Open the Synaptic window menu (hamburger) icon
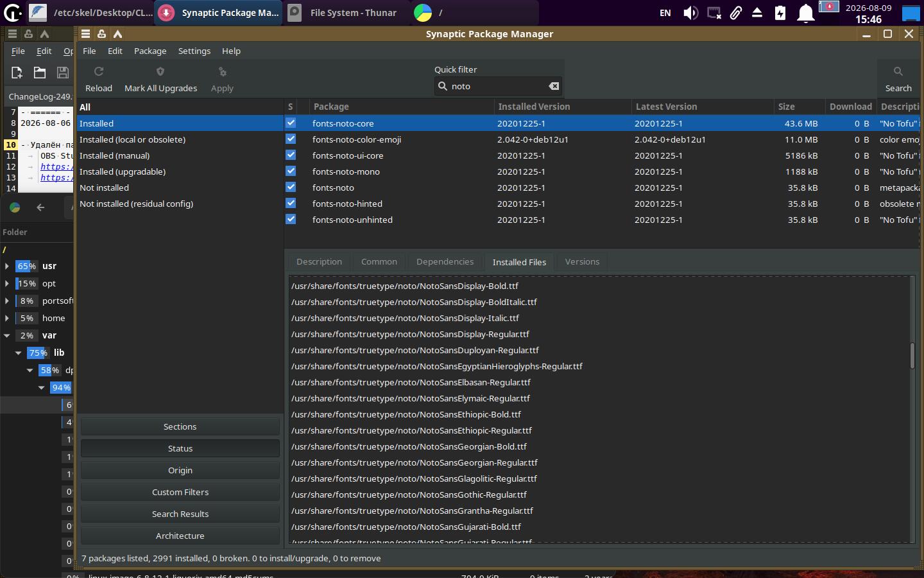This screenshot has width=924, height=578. [85, 34]
